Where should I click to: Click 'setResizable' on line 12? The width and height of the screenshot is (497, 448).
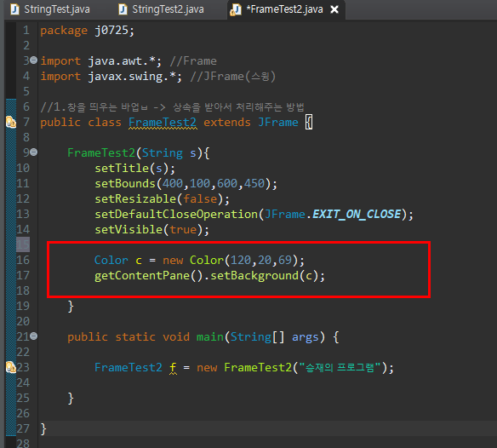coord(135,199)
